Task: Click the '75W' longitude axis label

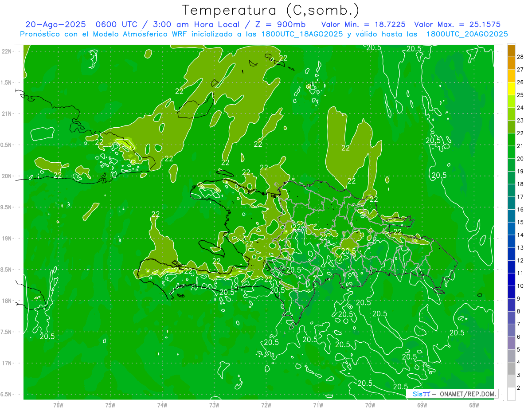Action: tap(110, 404)
